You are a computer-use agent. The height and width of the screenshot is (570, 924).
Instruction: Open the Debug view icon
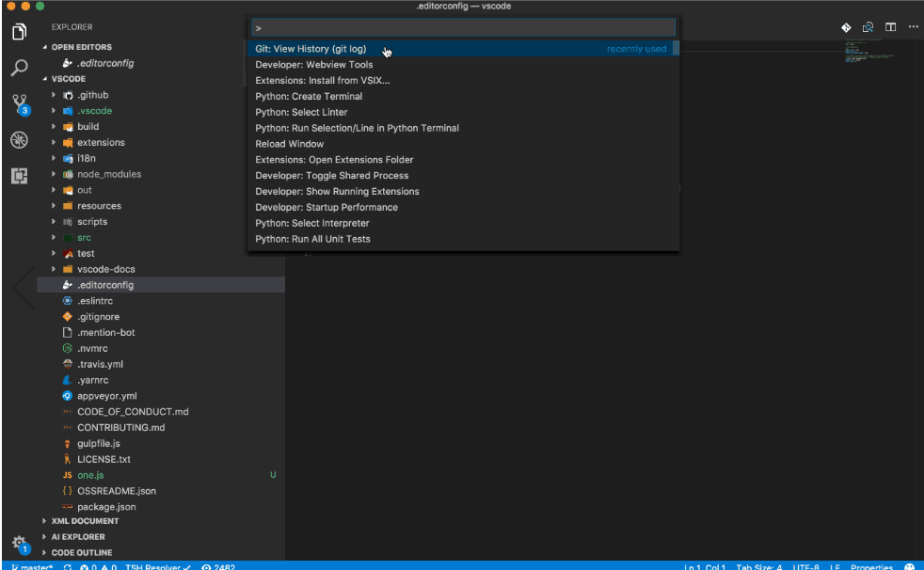[x=19, y=139]
